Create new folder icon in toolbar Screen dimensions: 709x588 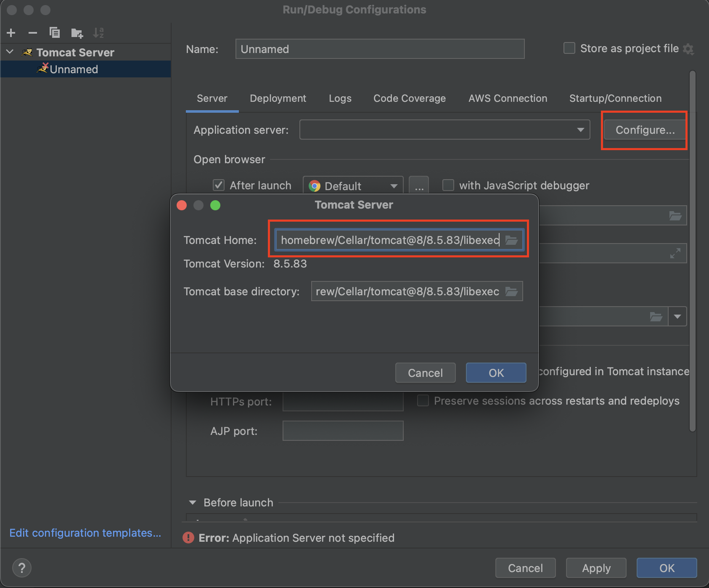click(x=77, y=33)
